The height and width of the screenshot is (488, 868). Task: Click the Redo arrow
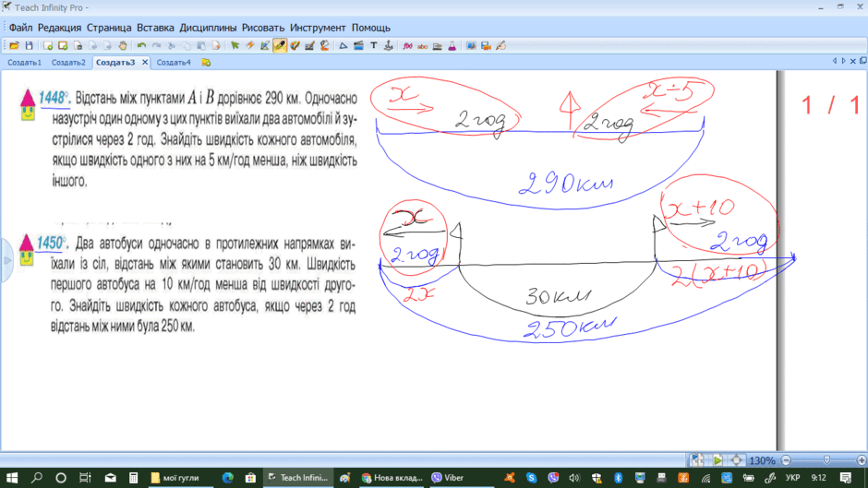pyautogui.click(x=157, y=46)
